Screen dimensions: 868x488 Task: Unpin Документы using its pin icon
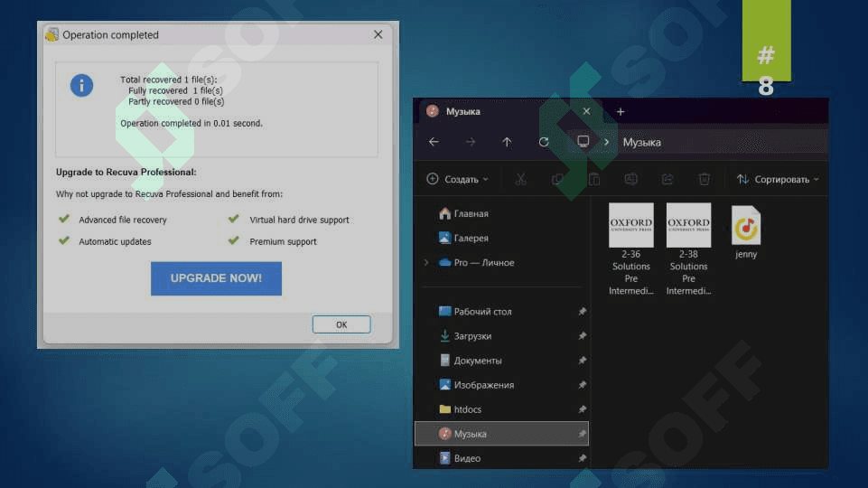[582, 361]
